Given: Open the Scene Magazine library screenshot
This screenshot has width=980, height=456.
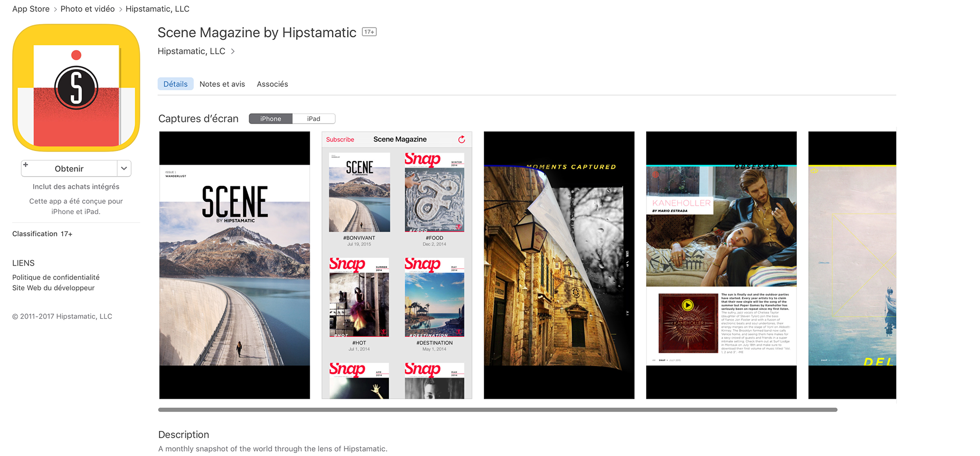Looking at the screenshot, I should pyautogui.click(x=397, y=265).
